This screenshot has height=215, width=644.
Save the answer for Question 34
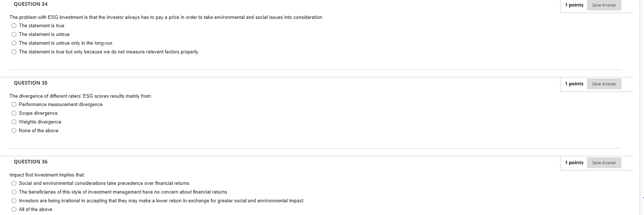(604, 5)
